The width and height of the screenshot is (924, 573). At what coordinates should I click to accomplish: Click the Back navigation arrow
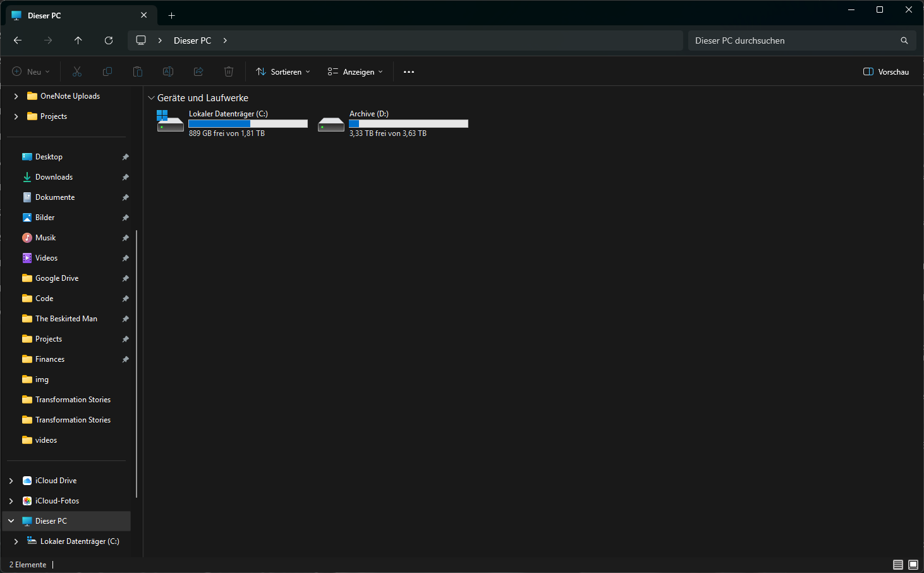(x=18, y=40)
